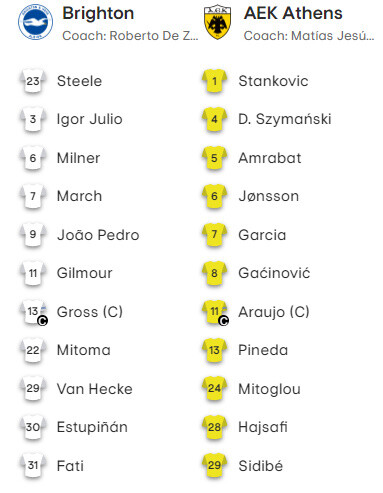Open player Van Hecke
The height and width of the screenshot is (493, 383).
tap(95, 389)
